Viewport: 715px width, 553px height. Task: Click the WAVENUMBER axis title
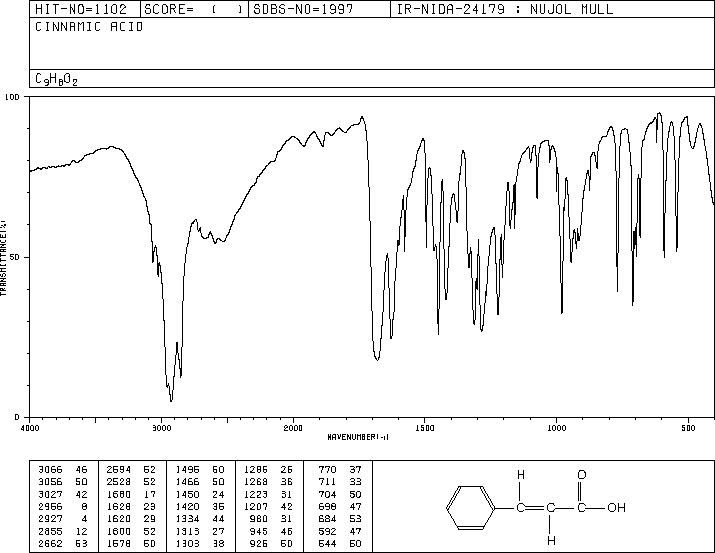(x=358, y=437)
